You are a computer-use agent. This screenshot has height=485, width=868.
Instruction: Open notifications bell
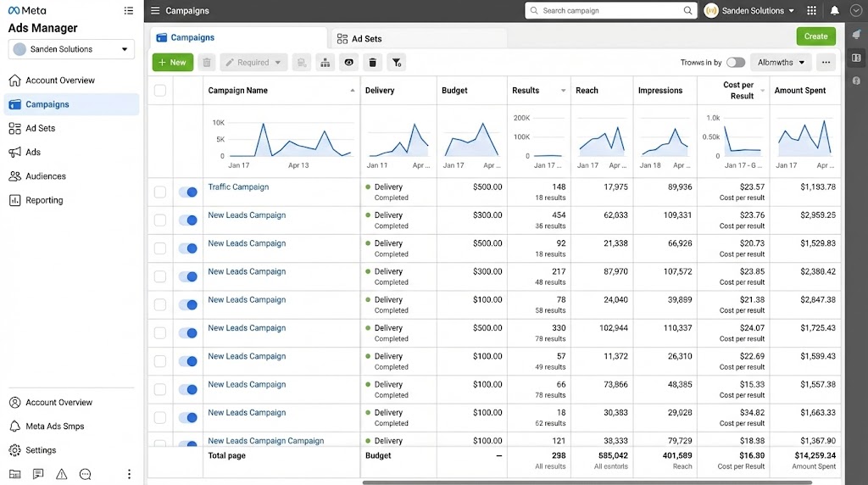pos(835,10)
